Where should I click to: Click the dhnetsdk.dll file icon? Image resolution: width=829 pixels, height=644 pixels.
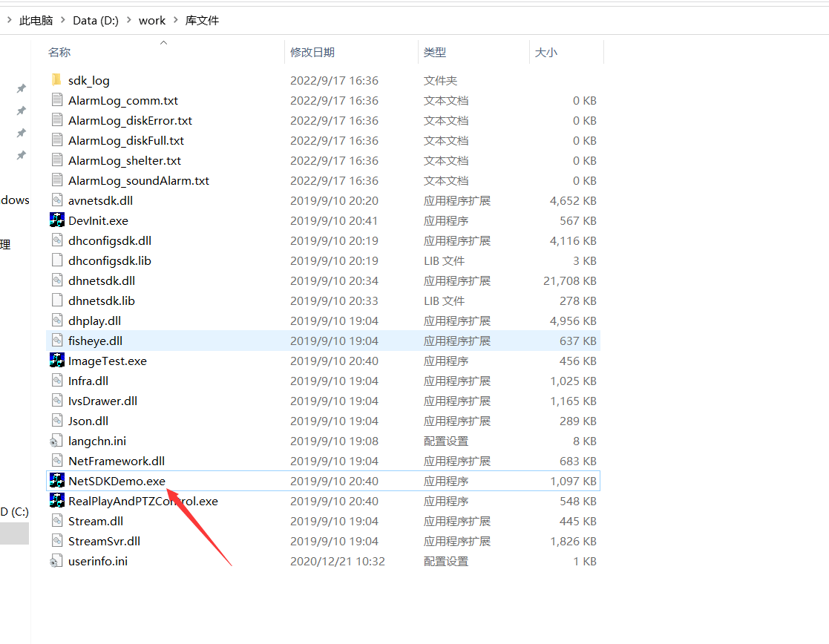pos(57,280)
